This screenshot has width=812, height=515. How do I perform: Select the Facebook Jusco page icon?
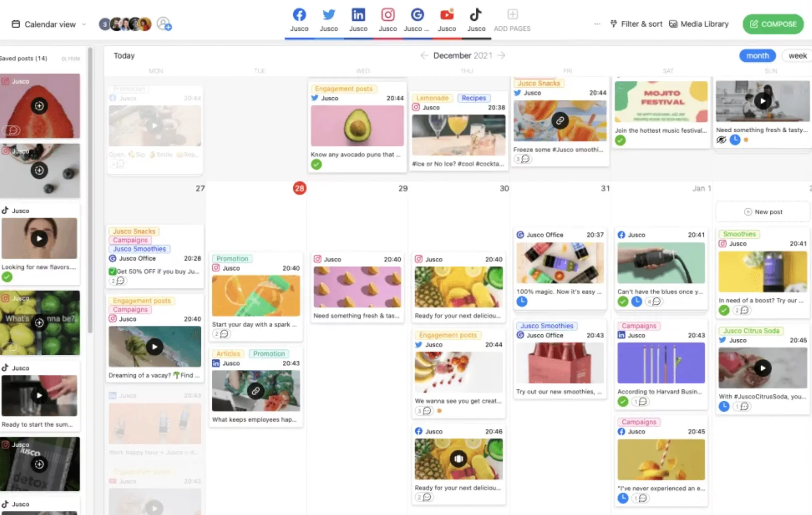(299, 15)
